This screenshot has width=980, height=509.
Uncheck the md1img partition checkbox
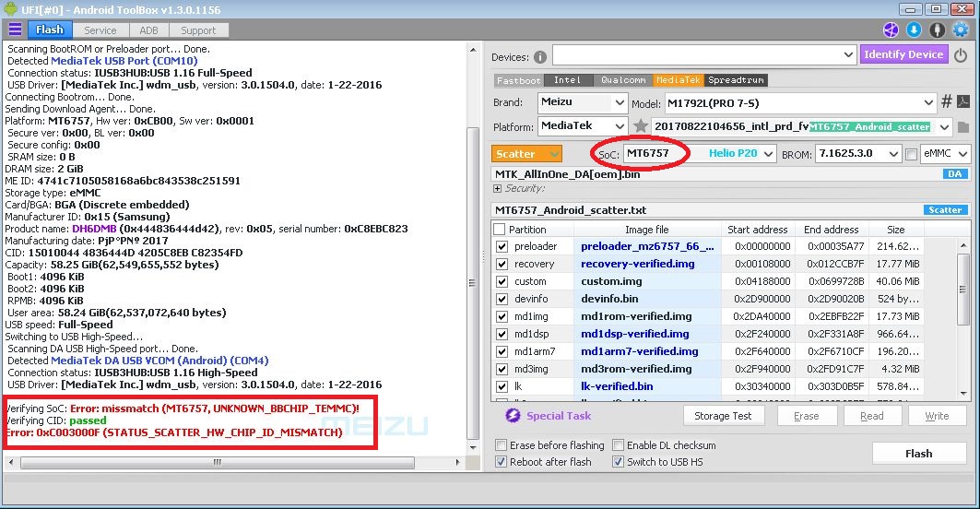(502, 316)
